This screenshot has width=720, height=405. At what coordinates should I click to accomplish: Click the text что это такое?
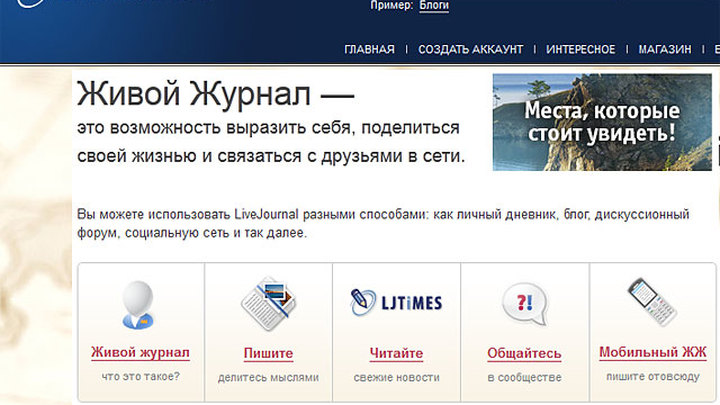pos(141,377)
